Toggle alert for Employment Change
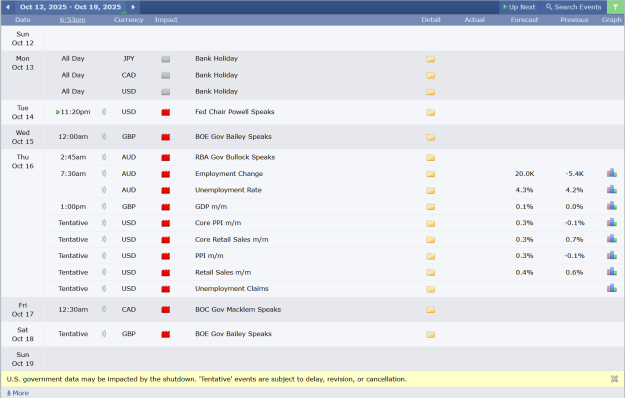 click(x=104, y=174)
